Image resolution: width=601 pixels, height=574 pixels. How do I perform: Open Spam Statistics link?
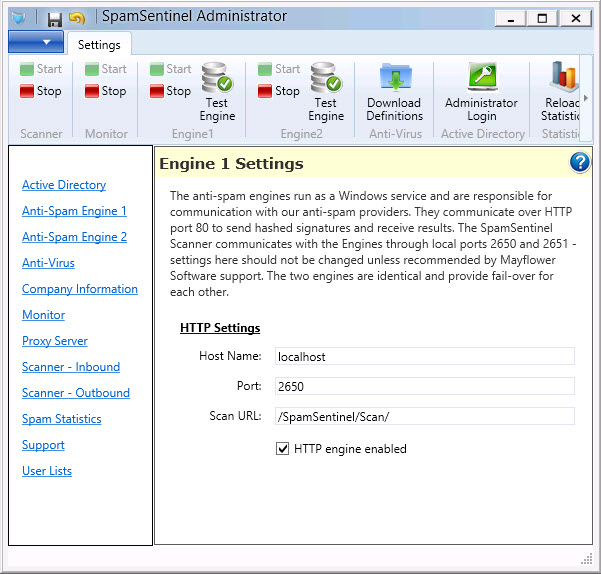(x=62, y=419)
